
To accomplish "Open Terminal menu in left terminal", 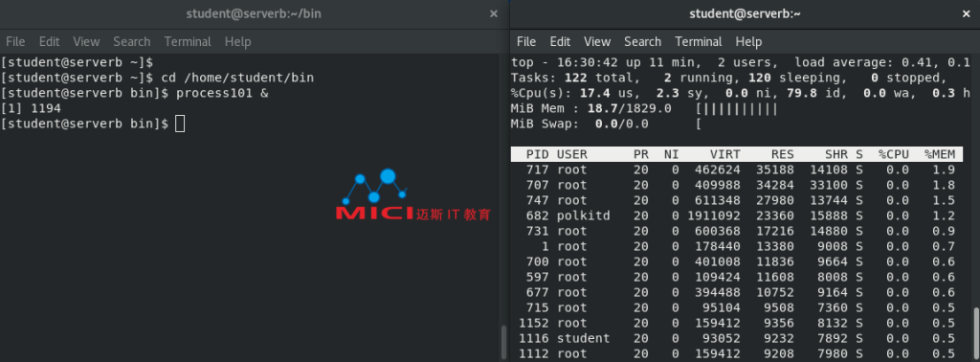I will [188, 42].
